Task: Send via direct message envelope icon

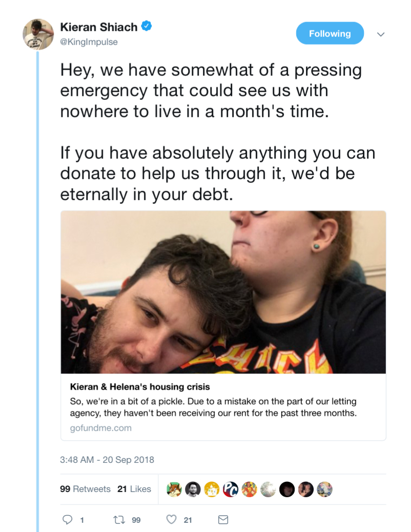Action: (223, 519)
